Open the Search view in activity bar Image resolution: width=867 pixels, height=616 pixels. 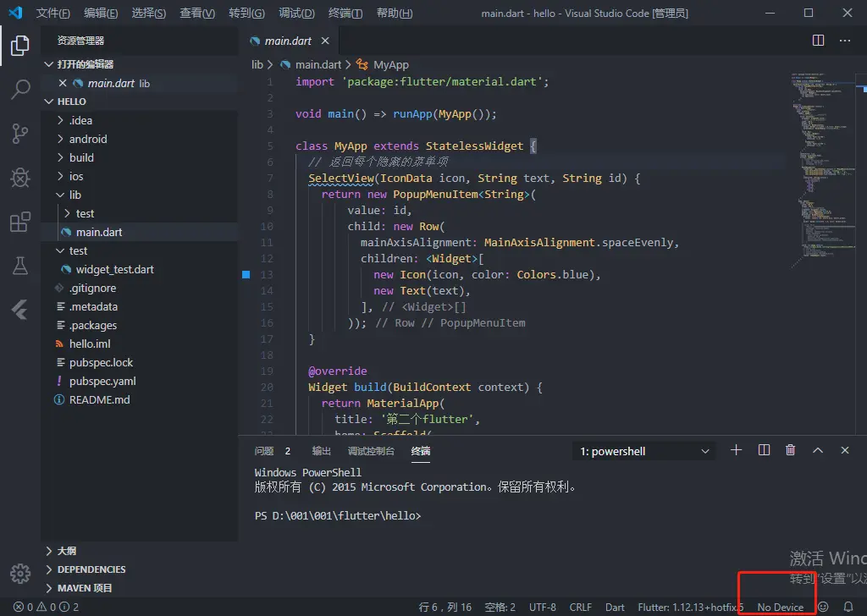pyautogui.click(x=20, y=89)
